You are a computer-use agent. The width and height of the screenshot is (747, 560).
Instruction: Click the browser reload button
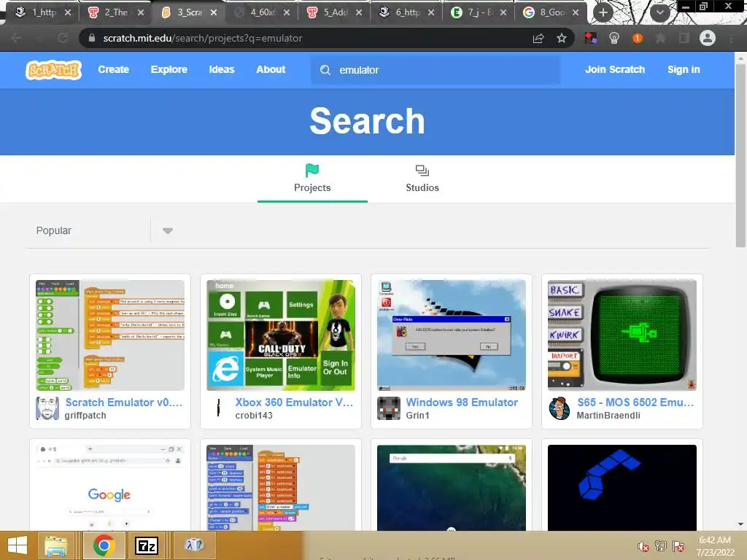(63, 38)
